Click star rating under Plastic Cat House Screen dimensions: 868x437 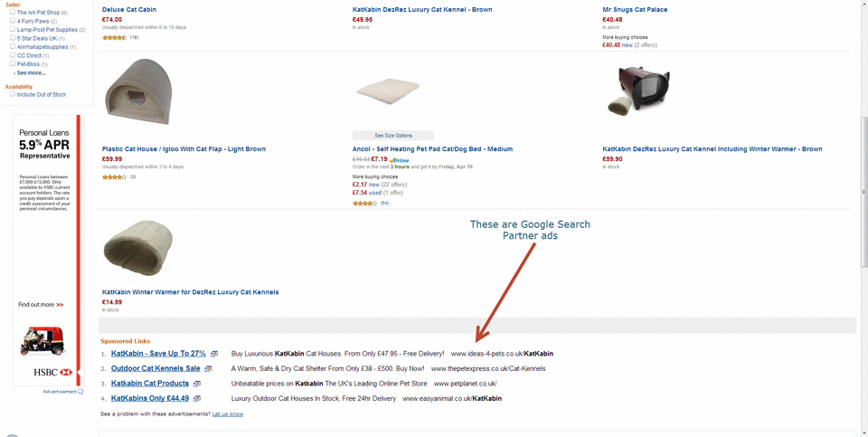coord(114,177)
